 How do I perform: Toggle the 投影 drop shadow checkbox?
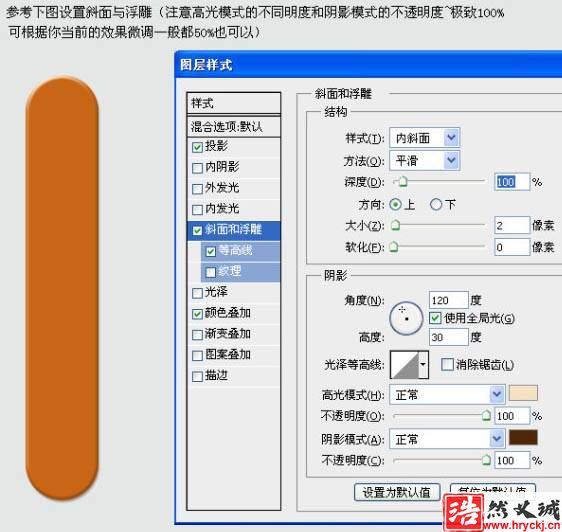click(x=197, y=147)
